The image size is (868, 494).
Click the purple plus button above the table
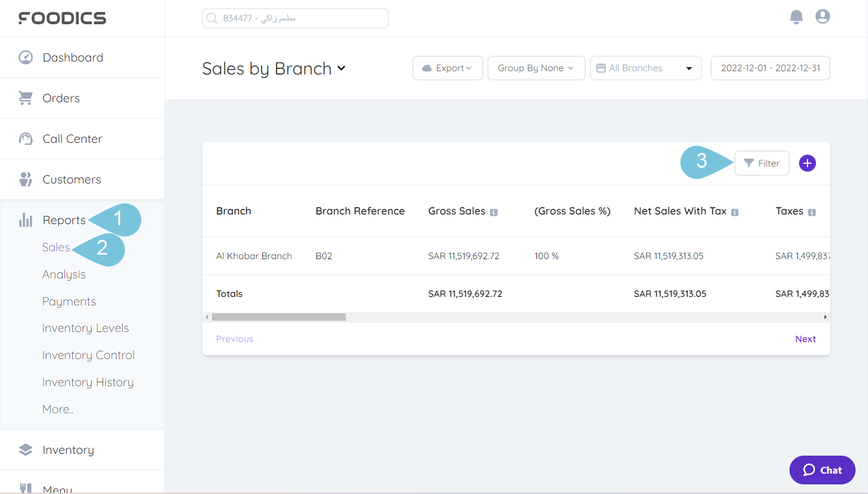pyautogui.click(x=807, y=163)
